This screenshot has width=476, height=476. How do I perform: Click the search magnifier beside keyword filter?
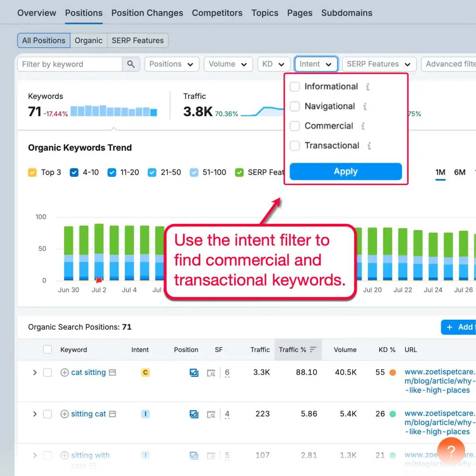click(x=131, y=64)
